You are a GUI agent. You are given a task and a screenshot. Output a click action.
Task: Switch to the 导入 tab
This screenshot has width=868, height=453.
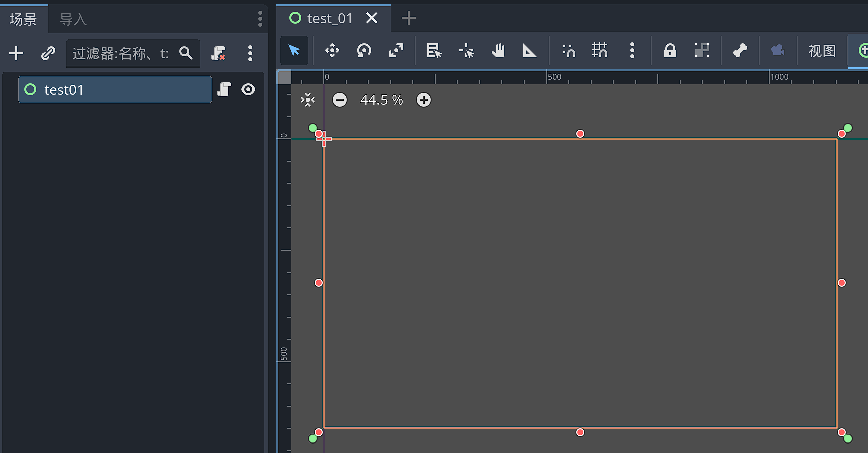[73, 19]
